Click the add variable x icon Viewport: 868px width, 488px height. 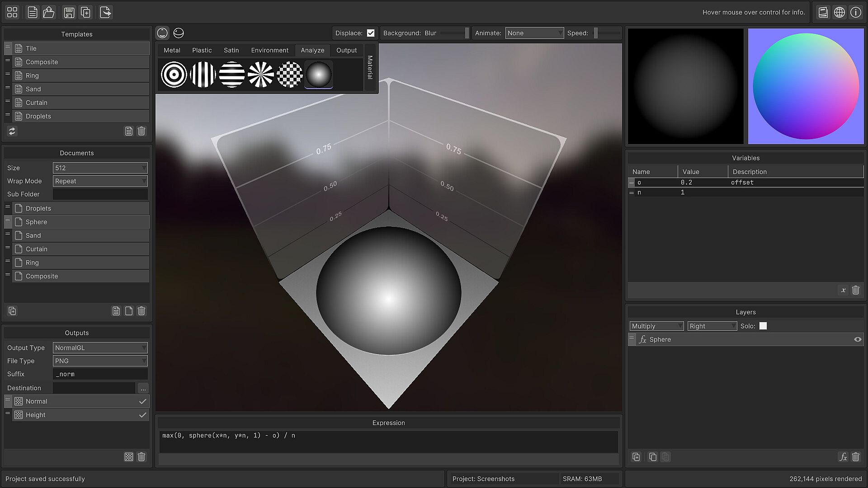pos(843,290)
